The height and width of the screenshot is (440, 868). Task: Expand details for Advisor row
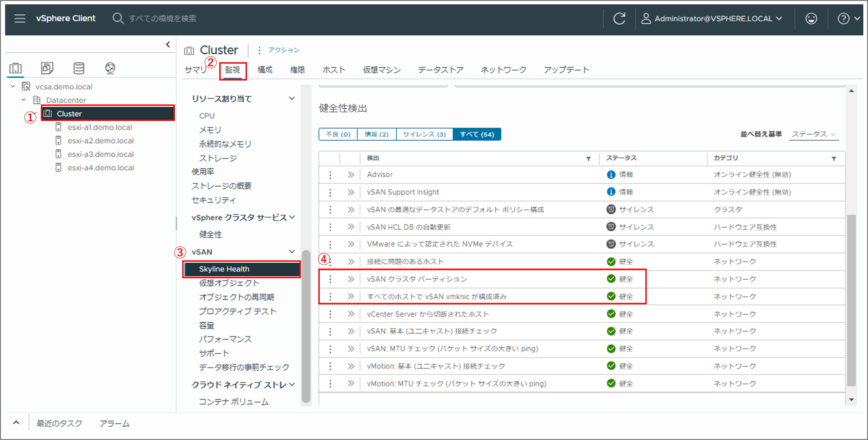coord(351,175)
